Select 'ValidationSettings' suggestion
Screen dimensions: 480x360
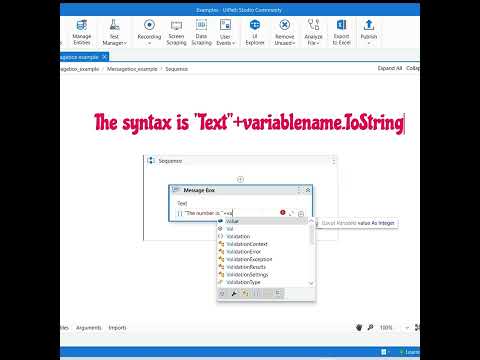pyautogui.click(x=262, y=275)
